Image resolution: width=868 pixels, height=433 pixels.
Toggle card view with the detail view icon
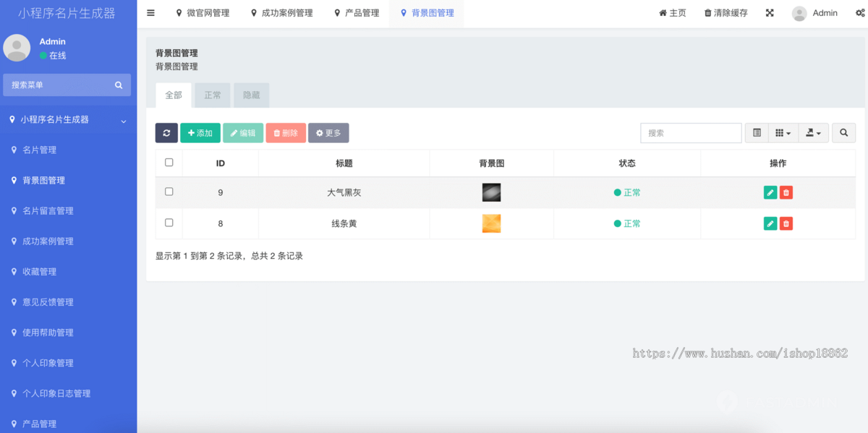[x=757, y=133]
